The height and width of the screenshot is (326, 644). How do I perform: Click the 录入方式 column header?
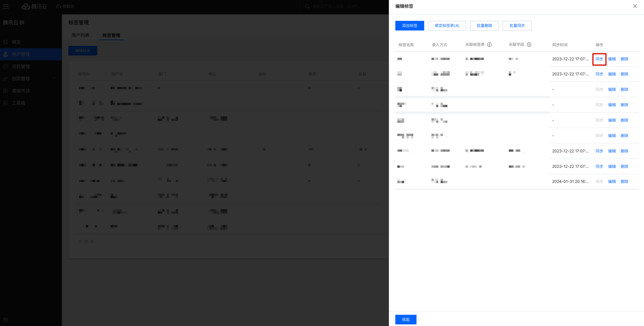click(440, 45)
